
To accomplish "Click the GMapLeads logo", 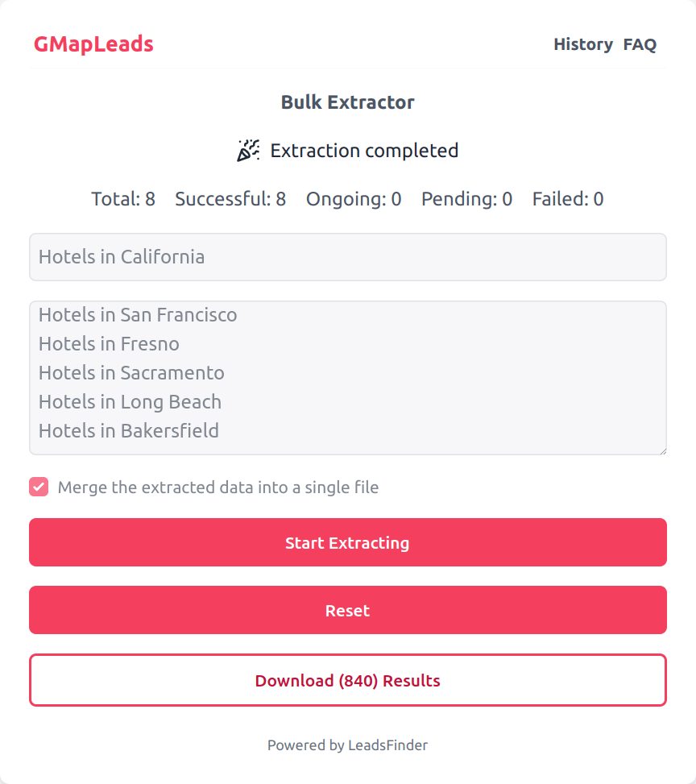I will [93, 44].
